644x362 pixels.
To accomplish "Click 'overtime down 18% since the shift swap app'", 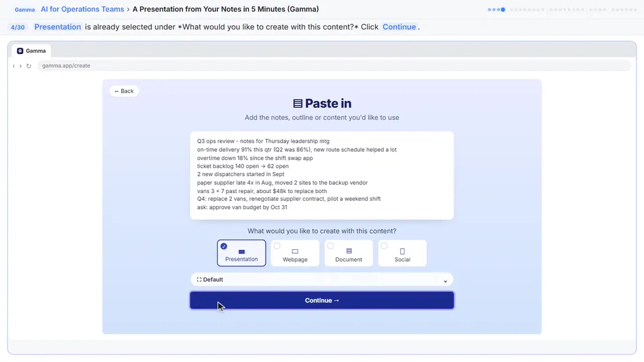I will tap(255, 158).
